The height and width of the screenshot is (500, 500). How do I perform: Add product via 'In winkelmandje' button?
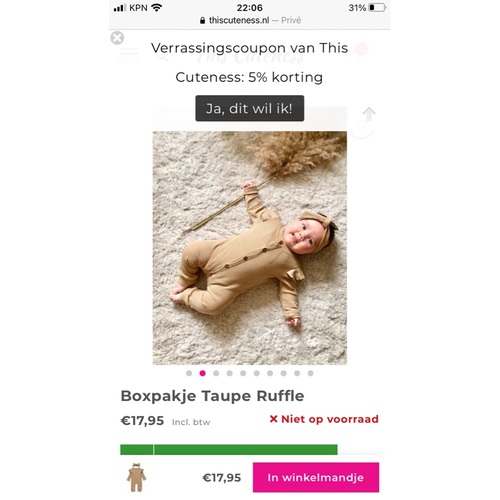316,477
